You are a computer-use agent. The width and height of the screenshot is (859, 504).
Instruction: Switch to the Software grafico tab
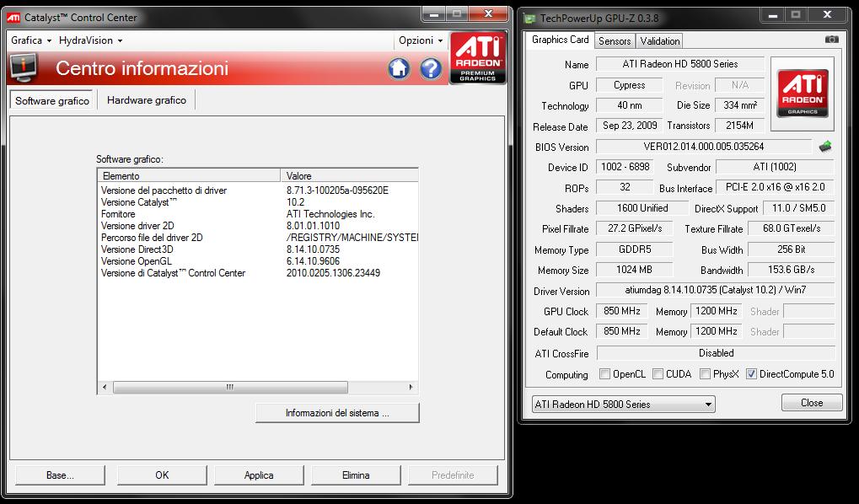coord(52,101)
